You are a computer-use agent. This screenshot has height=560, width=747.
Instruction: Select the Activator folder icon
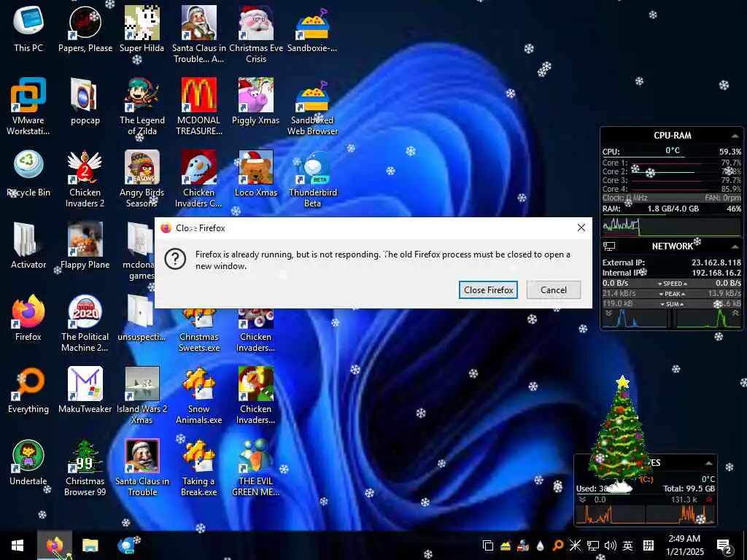[x=28, y=246]
